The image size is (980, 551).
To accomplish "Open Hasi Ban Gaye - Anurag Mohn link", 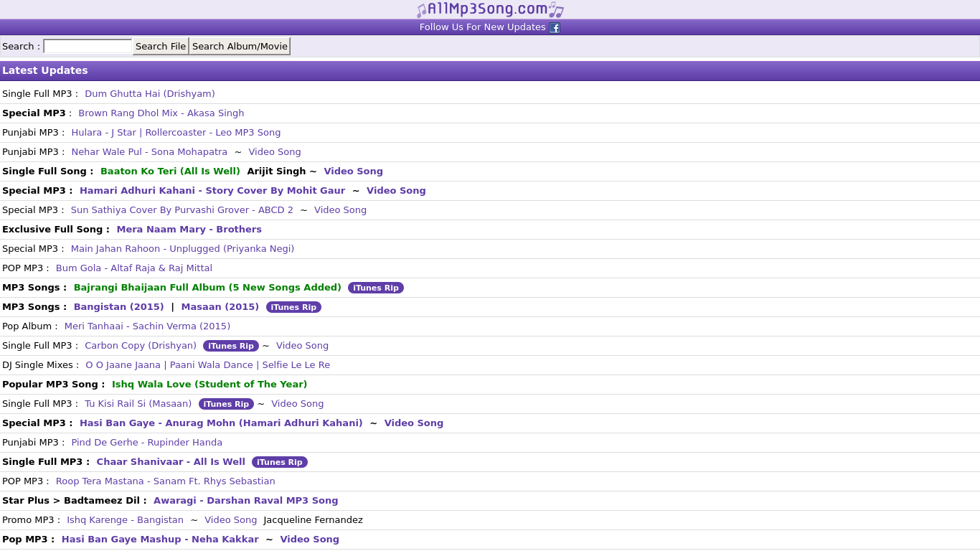I will click(221, 423).
